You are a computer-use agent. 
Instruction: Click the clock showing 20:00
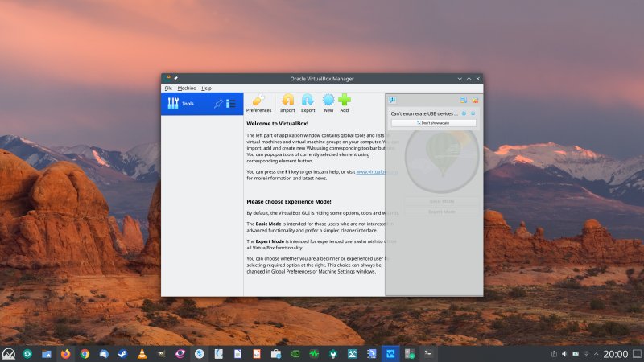click(x=615, y=354)
